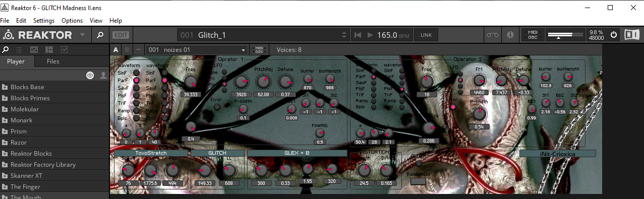Click the LINK button
The image size is (644, 199).
pos(426,35)
